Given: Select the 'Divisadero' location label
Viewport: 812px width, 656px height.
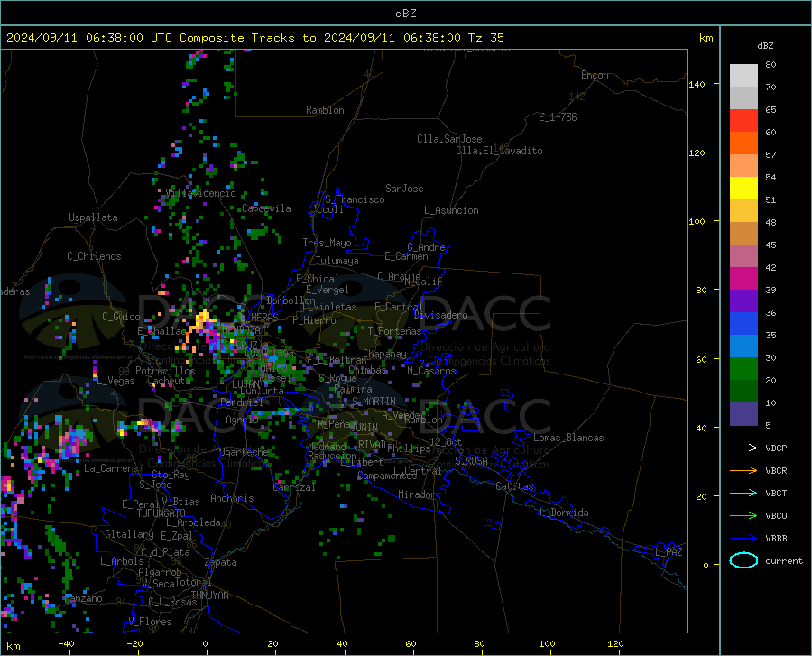Looking at the screenshot, I should pyautogui.click(x=440, y=315).
